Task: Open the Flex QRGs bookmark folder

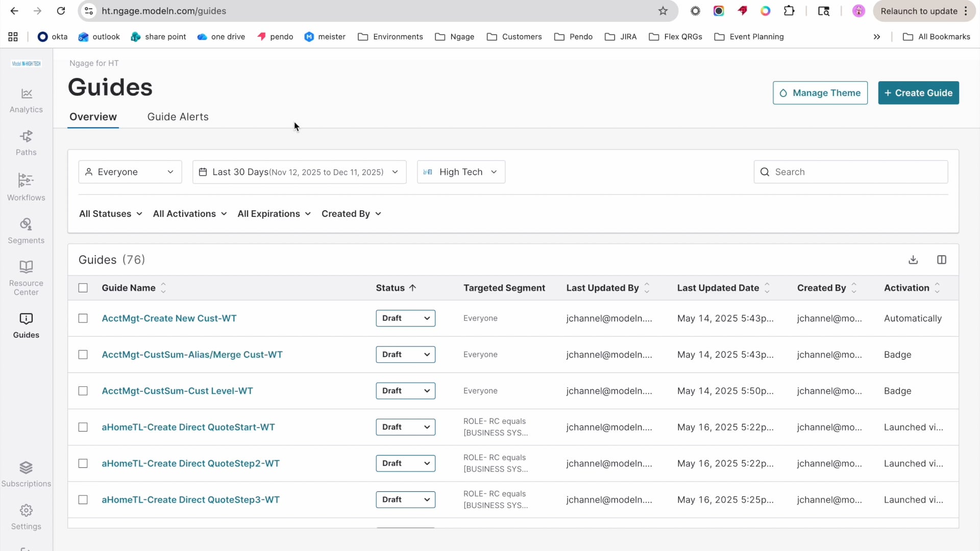Action: pos(675,37)
